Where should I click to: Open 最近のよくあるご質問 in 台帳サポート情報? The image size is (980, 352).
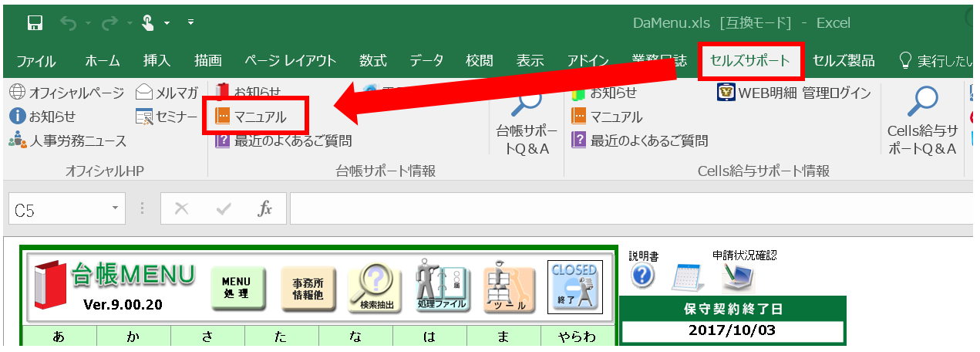283,140
